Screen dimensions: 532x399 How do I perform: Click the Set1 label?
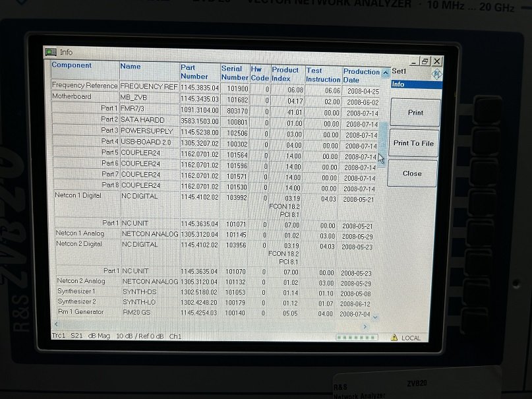click(x=399, y=71)
